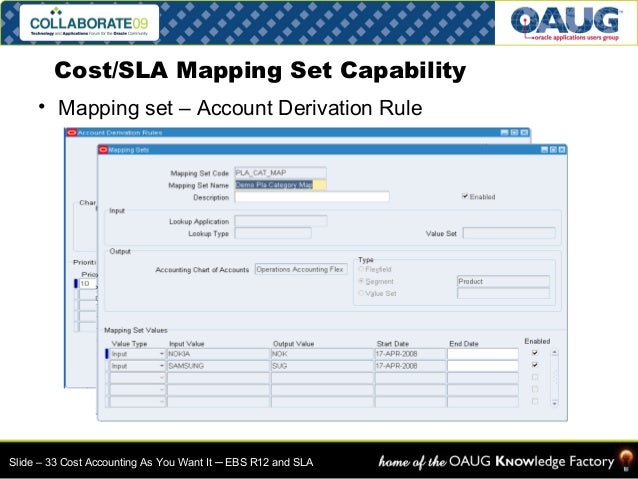The image size is (638, 479).
Task: Click End Date field in SAMSUNG row
Action: pyautogui.click(x=483, y=366)
